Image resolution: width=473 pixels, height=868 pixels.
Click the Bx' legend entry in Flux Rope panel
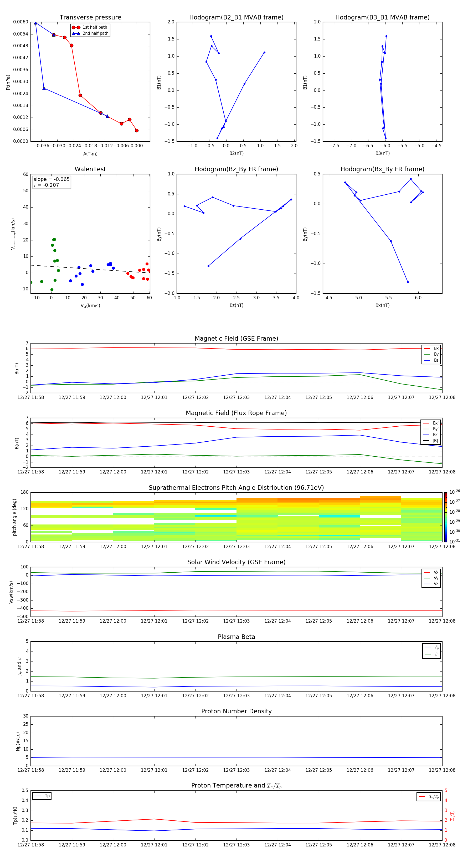pyautogui.click(x=431, y=423)
